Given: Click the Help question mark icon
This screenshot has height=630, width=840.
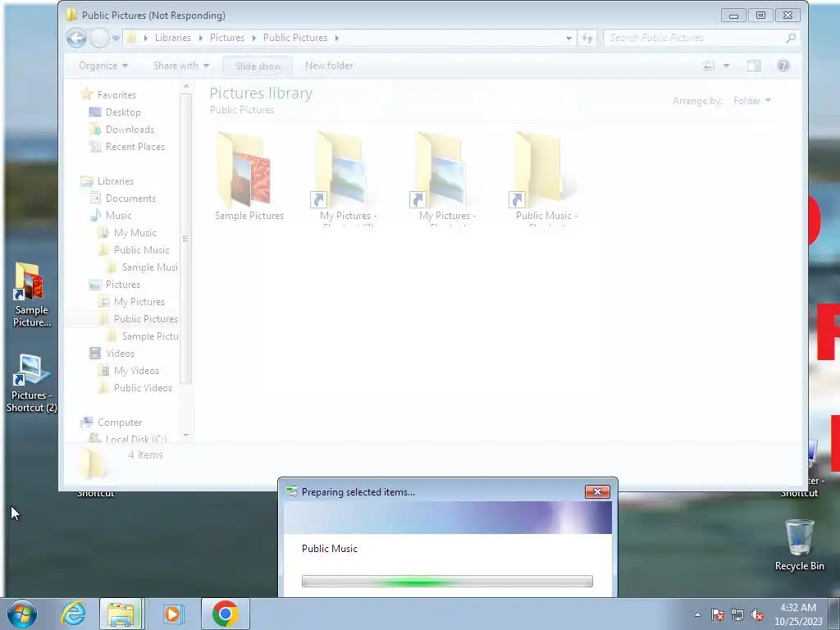Looking at the screenshot, I should [x=783, y=66].
